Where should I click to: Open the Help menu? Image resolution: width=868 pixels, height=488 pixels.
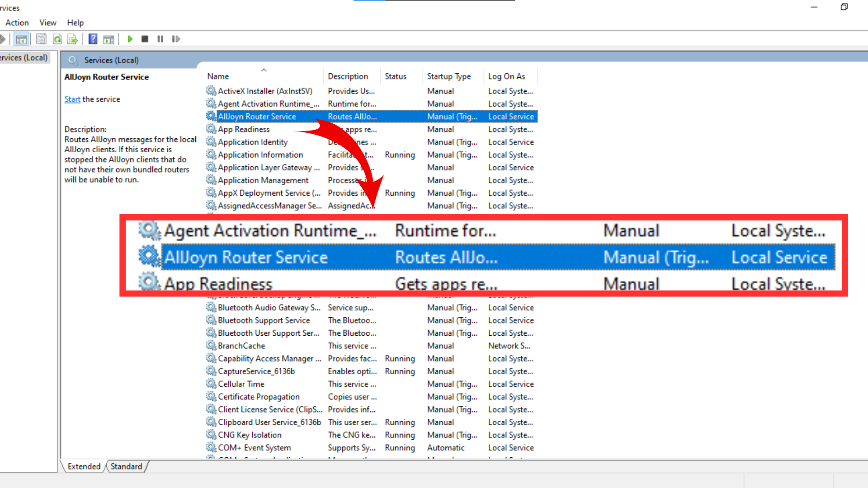click(x=75, y=23)
